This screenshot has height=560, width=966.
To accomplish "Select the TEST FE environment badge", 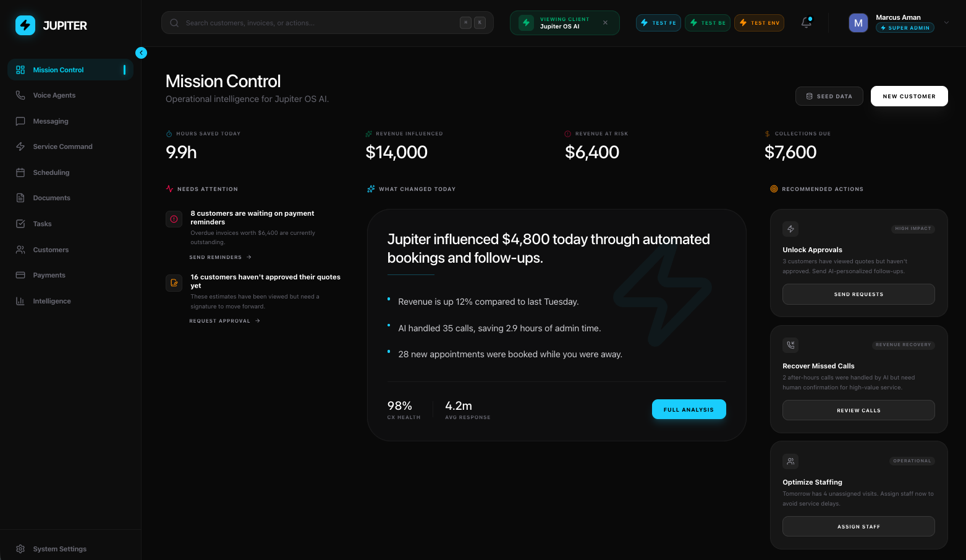I will click(x=658, y=23).
